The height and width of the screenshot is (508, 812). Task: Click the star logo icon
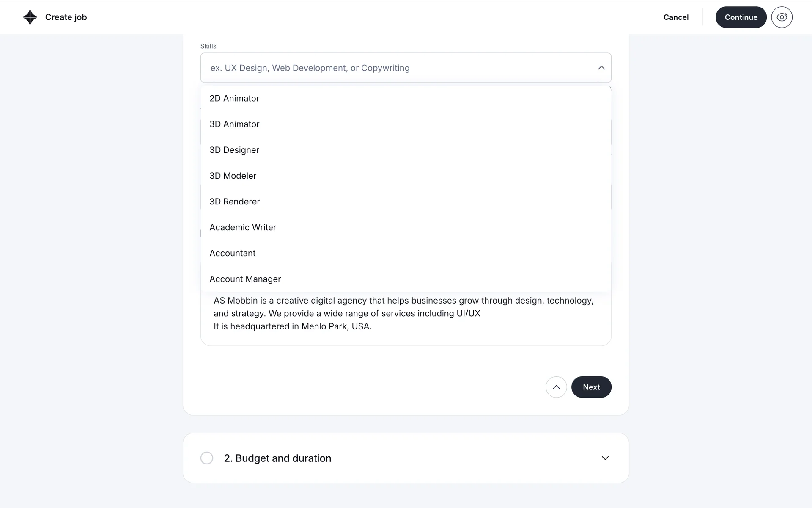tap(30, 17)
